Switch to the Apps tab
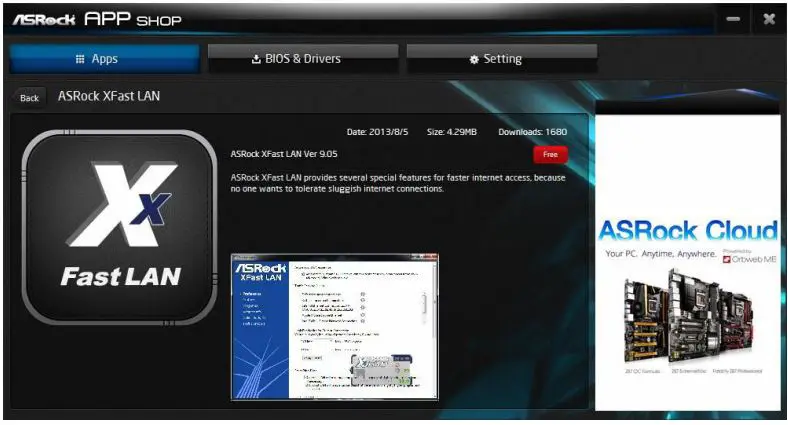This screenshot has height=425, width=788. [x=105, y=59]
